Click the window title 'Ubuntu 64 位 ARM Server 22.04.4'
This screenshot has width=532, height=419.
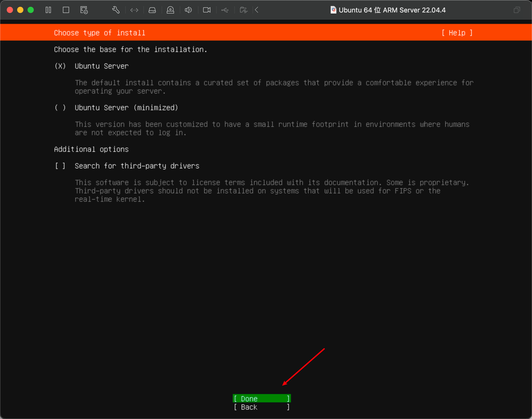coord(392,10)
